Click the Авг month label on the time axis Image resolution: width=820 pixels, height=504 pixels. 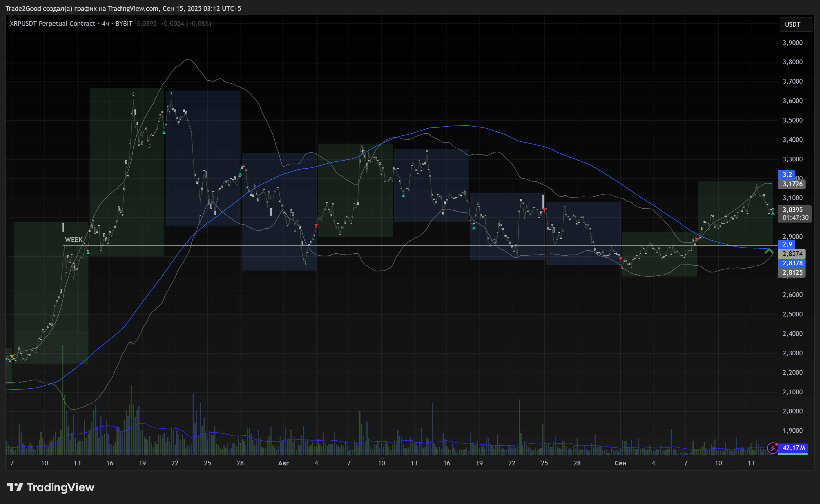[284, 463]
